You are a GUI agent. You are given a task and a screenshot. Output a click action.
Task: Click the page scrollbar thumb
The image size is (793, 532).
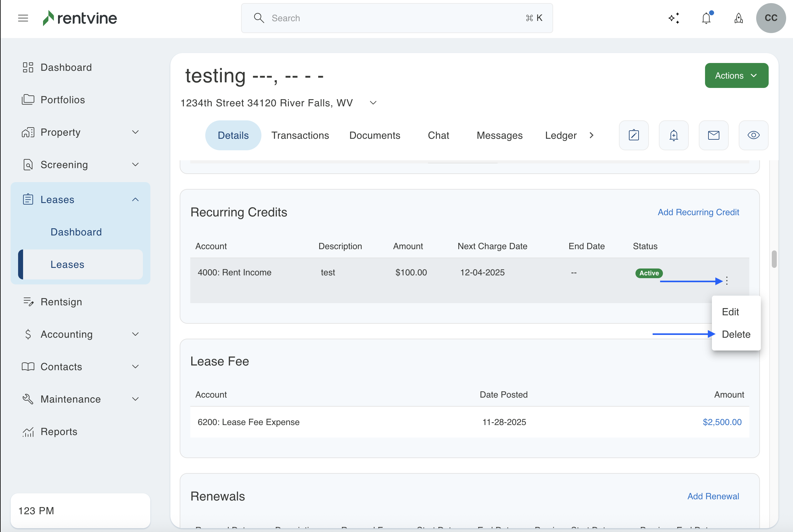click(774, 259)
